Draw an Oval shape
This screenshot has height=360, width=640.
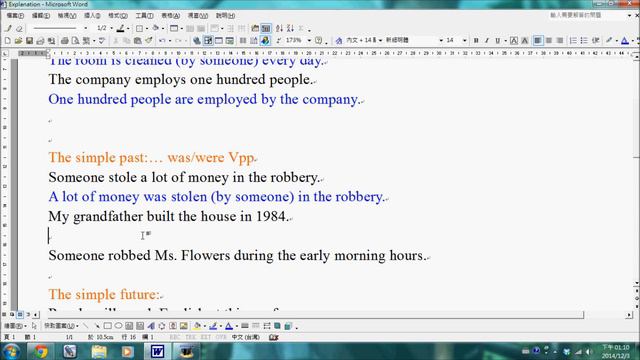click(x=118, y=326)
